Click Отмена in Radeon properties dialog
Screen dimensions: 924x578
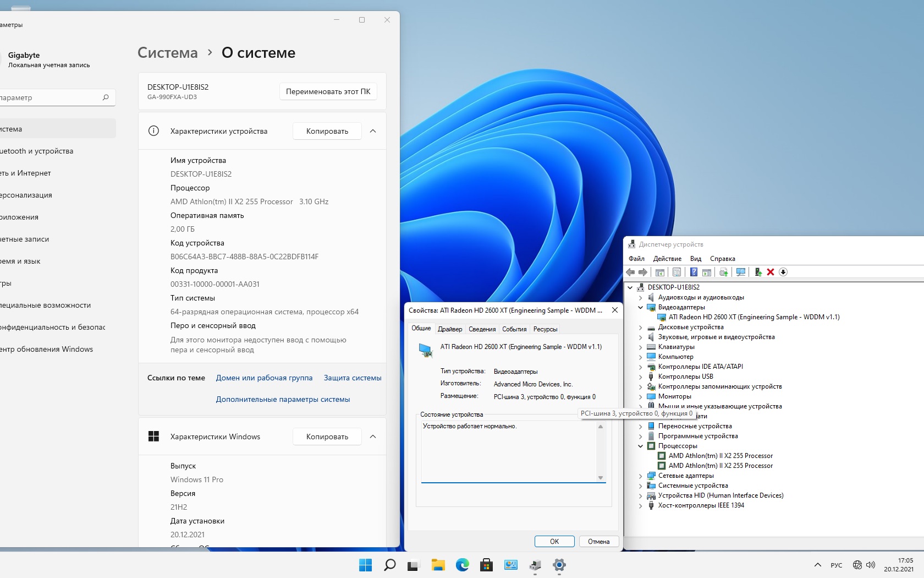tap(599, 542)
